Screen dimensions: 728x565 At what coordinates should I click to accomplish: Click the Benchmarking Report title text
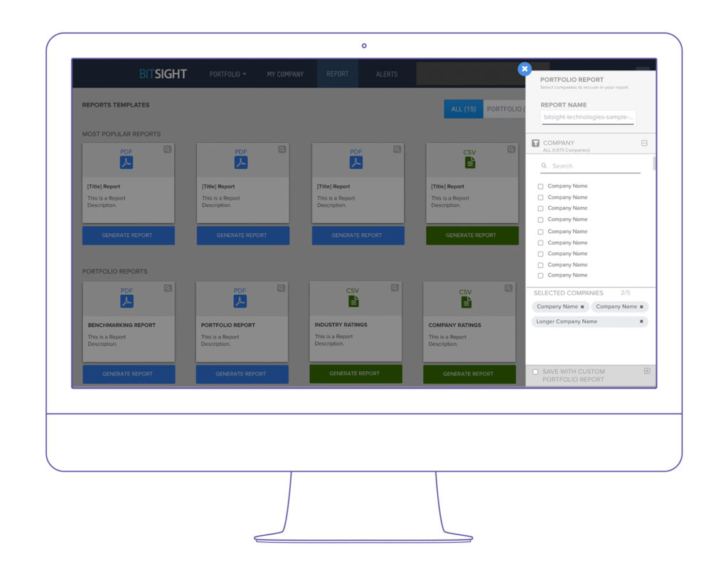(x=122, y=325)
